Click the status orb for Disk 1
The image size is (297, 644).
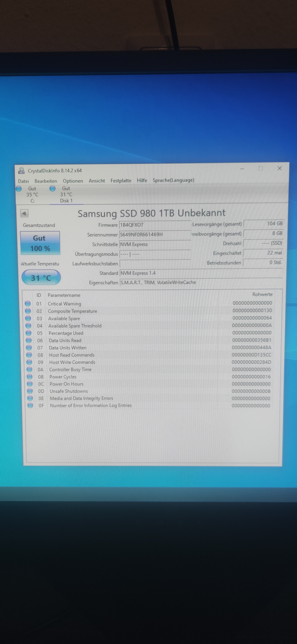click(52, 189)
